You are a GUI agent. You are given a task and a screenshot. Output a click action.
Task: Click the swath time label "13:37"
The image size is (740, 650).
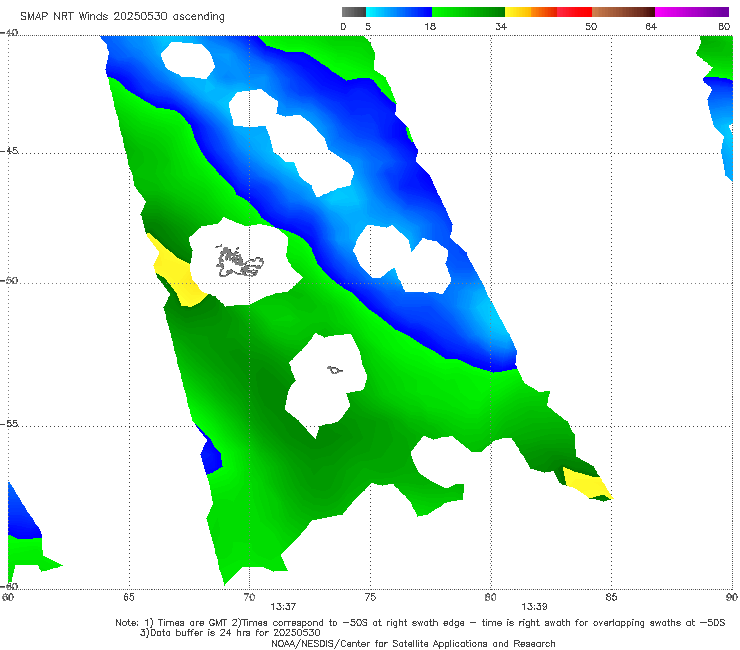(283, 607)
